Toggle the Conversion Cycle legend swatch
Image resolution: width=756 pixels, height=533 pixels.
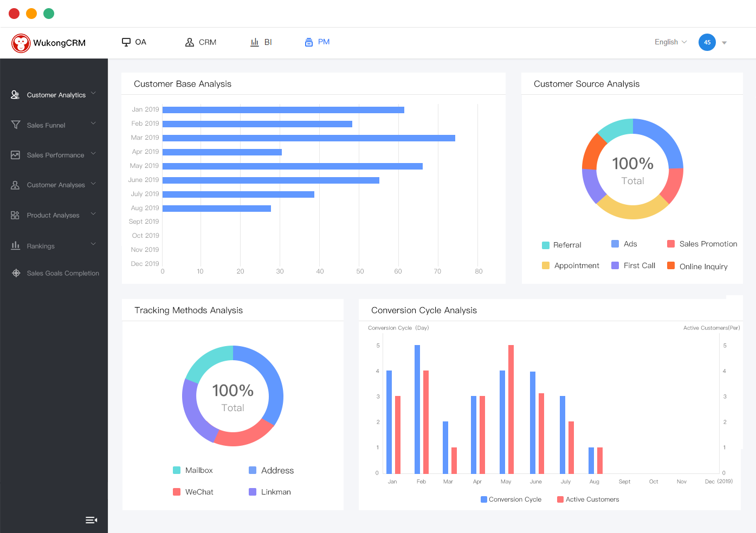point(484,499)
